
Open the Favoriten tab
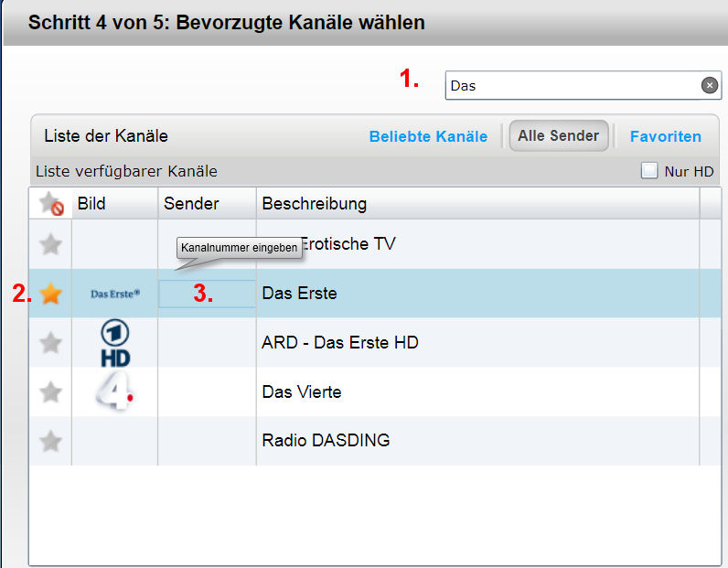coord(665,136)
